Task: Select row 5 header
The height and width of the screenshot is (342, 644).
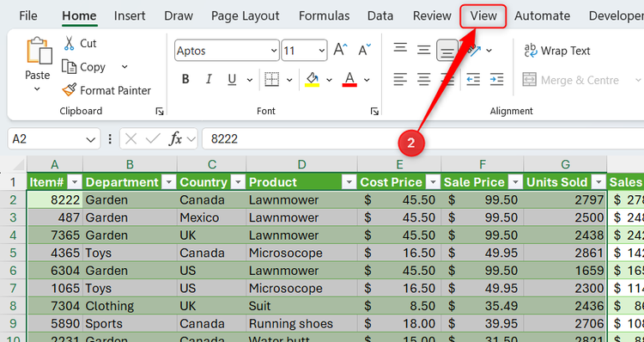Action: (13, 253)
